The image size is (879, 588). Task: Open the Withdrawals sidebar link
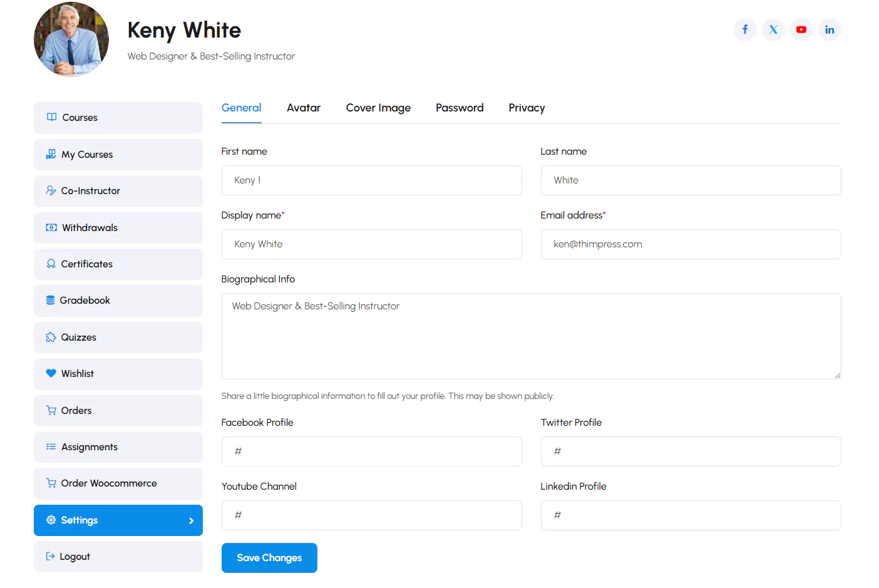click(x=90, y=228)
